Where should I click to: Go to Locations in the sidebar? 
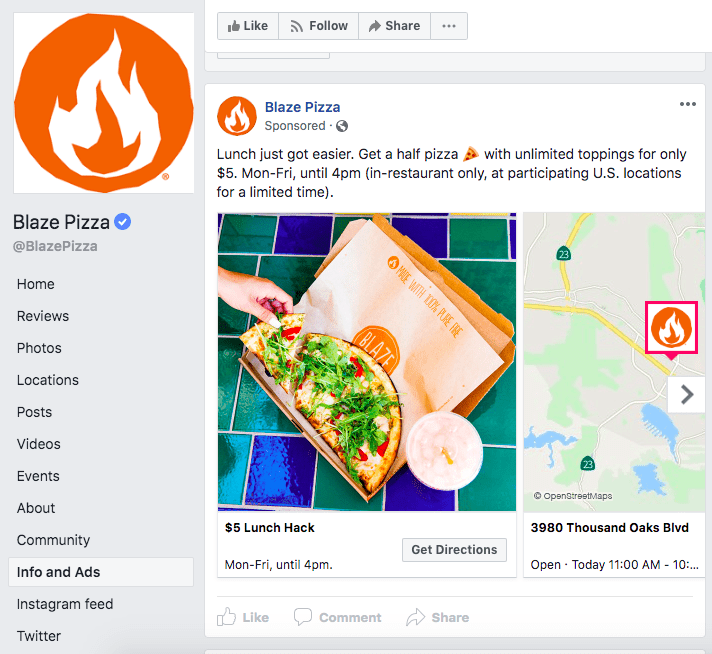pyautogui.click(x=48, y=380)
